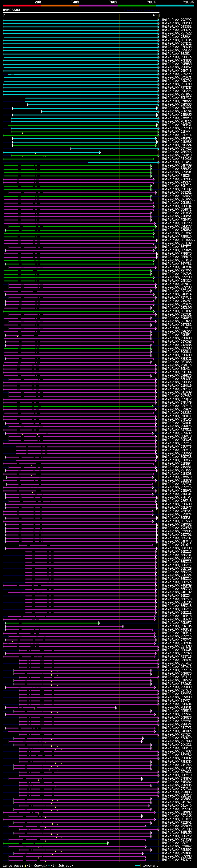Click the white query sequence bar

coord(81,12)
